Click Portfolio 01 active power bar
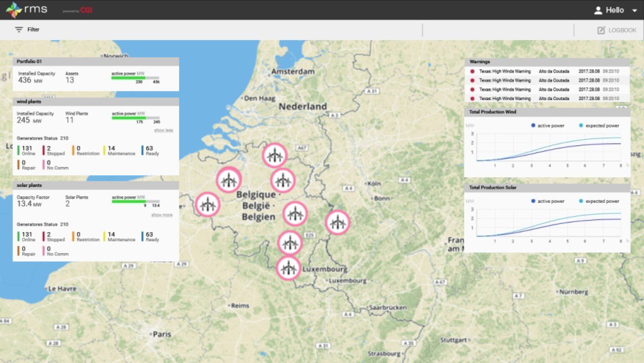Screen dimensions: 644x363 (135, 78)
